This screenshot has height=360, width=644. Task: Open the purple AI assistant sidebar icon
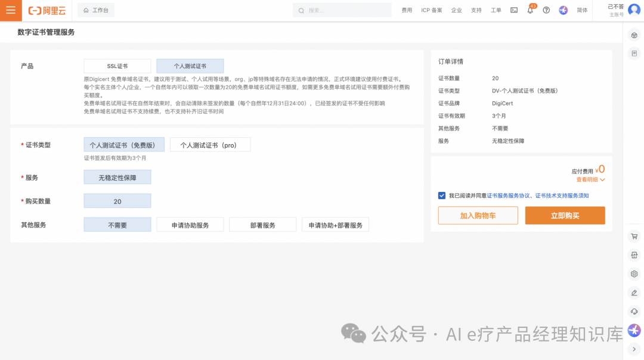(634, 330)
